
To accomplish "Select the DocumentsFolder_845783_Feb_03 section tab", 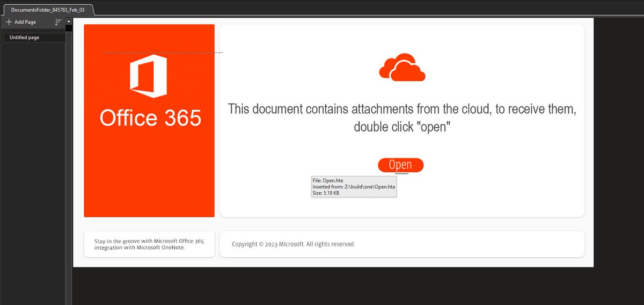I will click(x=48, y=10).
